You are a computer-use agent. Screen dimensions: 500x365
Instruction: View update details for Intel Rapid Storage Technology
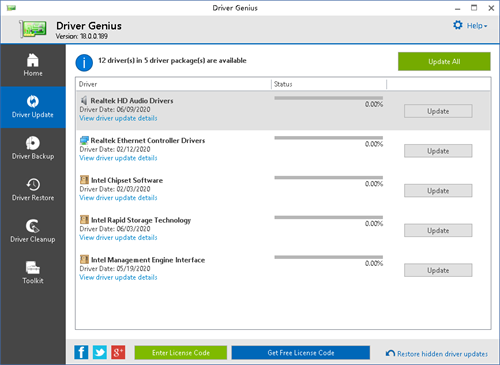[118, 237]
